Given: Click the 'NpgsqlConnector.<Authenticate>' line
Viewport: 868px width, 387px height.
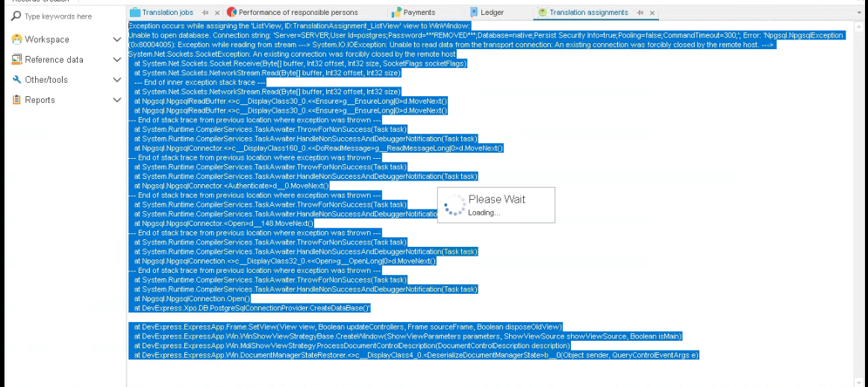Looking at the screenshot, I should (231, 186).
